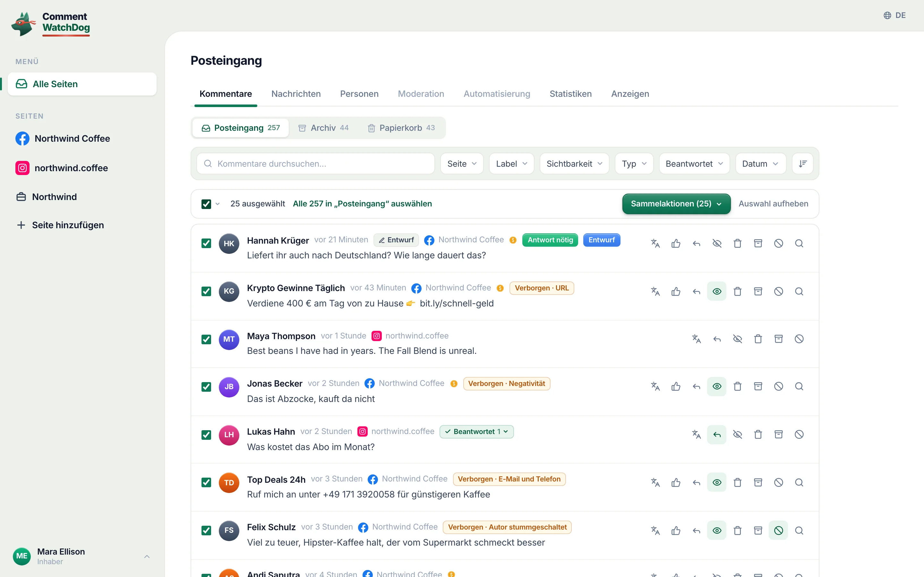Click Alle 257 in Posteingang auswählen
This screenshot has width=924, height=577.
(x=362, y=204)
